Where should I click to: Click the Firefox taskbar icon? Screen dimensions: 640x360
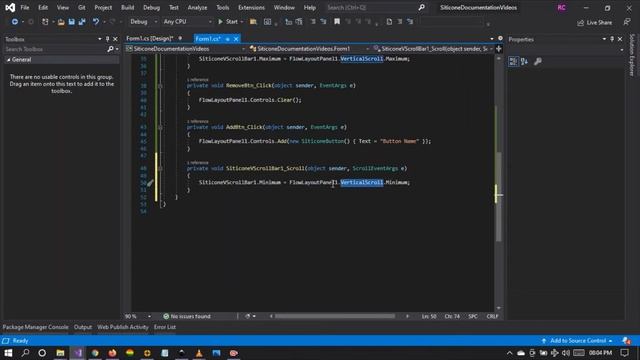pos(112,353)
